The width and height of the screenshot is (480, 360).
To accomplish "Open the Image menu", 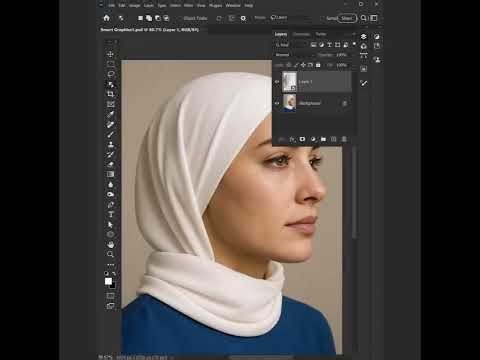I will (x=135, y=5).
